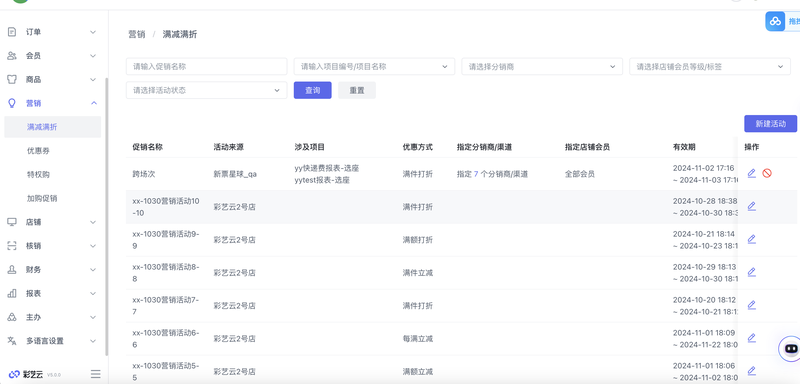
Task: Open the blue cloud widget top right
Action: point(775,21)
